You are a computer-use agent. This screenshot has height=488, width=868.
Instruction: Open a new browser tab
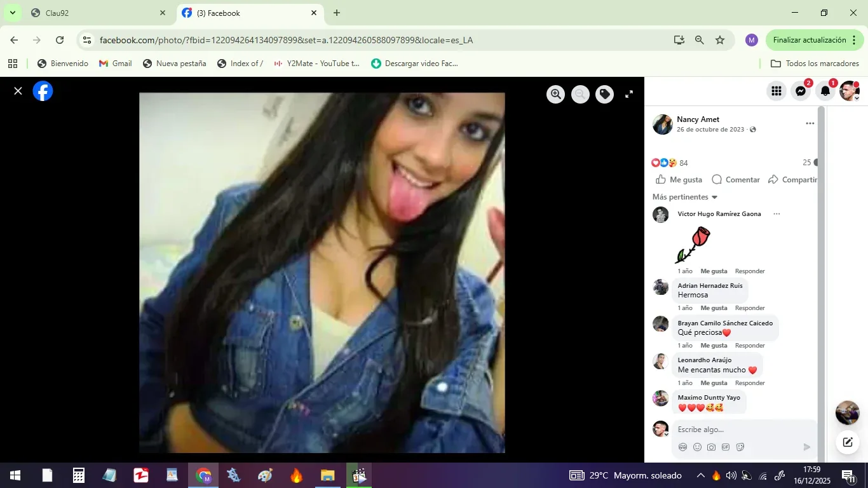(337, 13)
